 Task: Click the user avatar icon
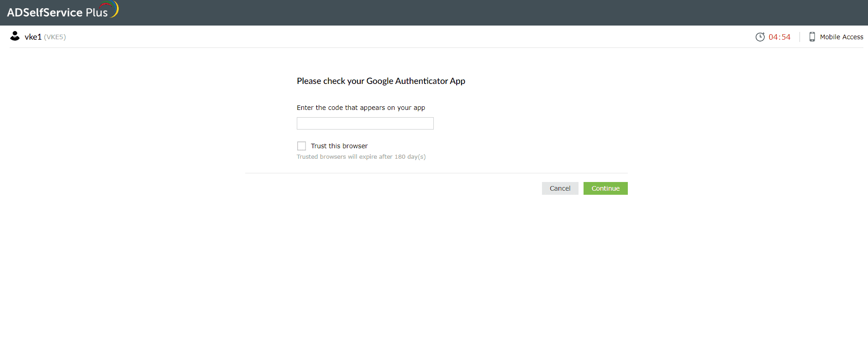coord(15,36)
